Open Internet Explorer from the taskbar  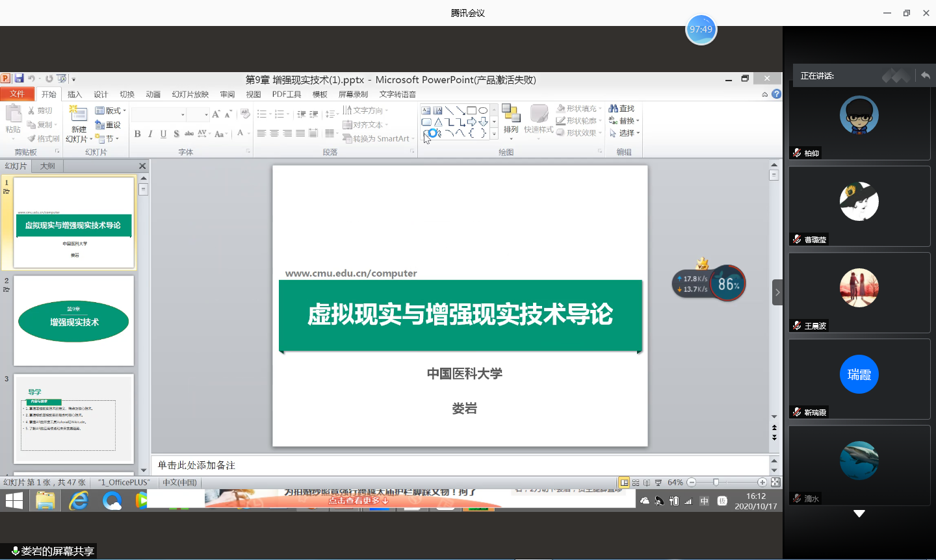(79, 500)
